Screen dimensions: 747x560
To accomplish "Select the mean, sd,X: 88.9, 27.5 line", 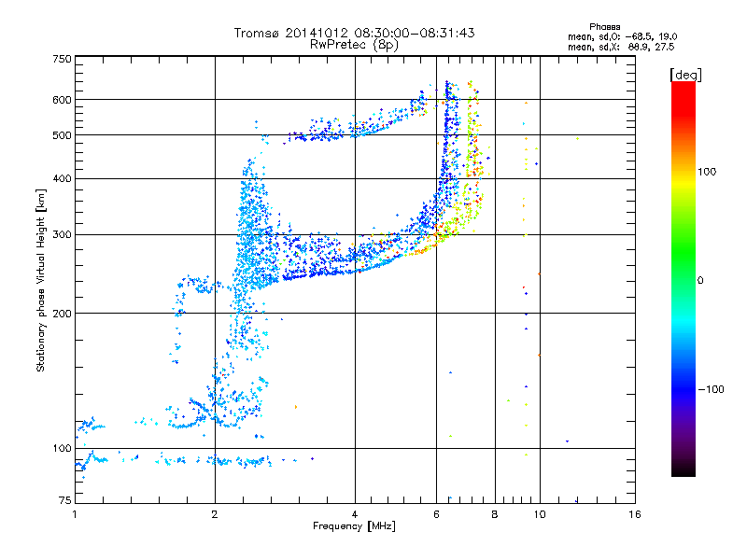I will click(621, 47).
